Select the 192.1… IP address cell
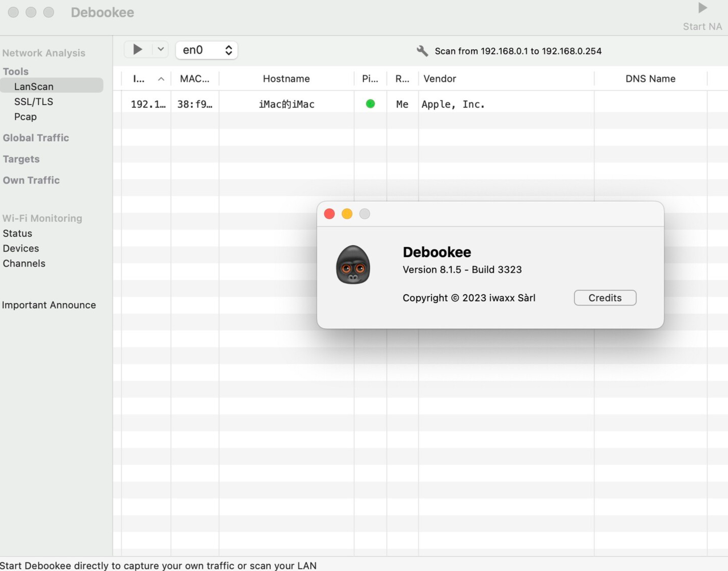The height and width of the screenshot is (571, 728). click(x=148, y=104)
